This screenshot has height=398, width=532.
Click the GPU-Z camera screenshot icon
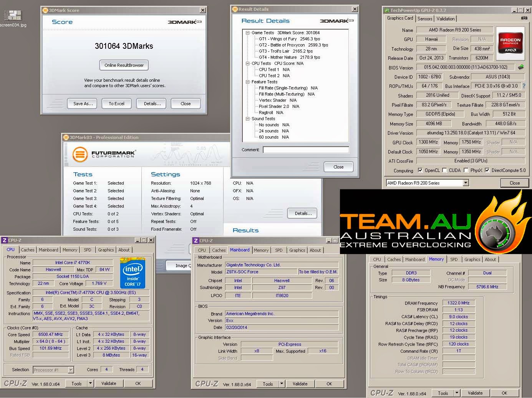(524, 18)
